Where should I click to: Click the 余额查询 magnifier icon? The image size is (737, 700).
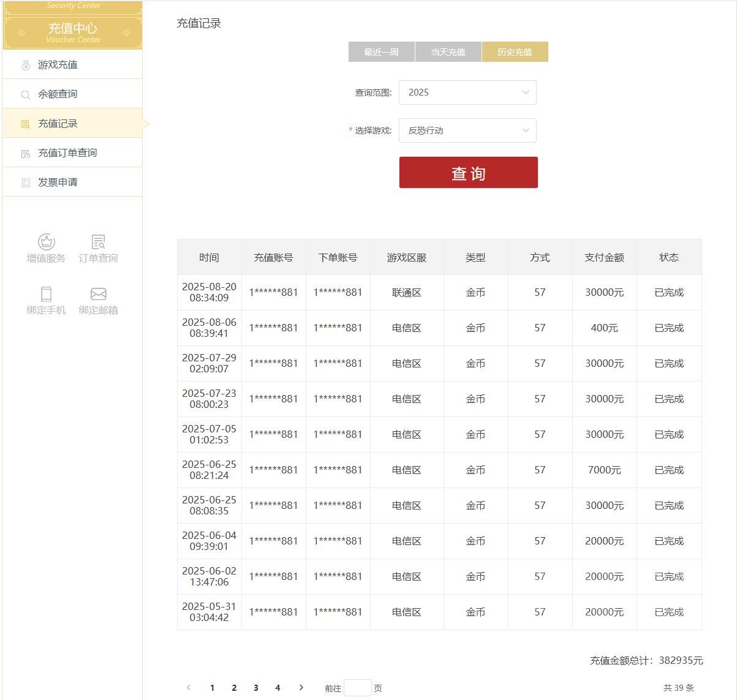tap(26, 94)
